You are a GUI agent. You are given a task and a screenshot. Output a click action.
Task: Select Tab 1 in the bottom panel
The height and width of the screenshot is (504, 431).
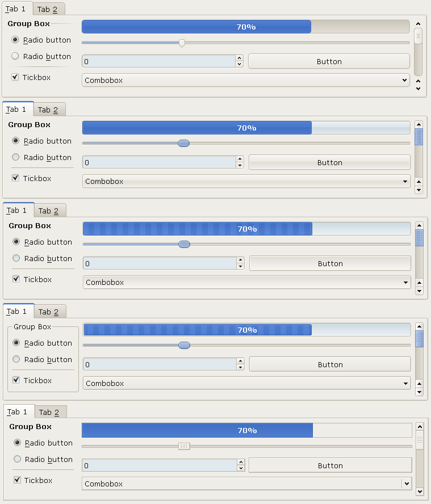pyautogui.click(x=19, y=411)
